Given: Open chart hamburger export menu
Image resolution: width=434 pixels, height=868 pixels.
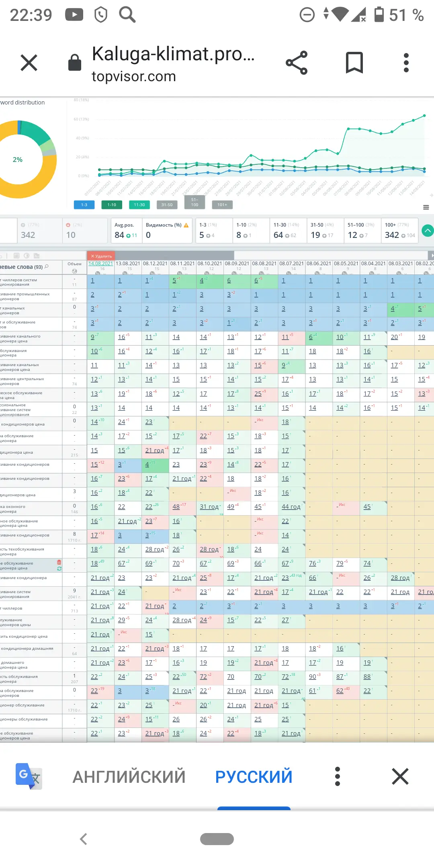Looking at the screenshot, I should pos(426,207).
